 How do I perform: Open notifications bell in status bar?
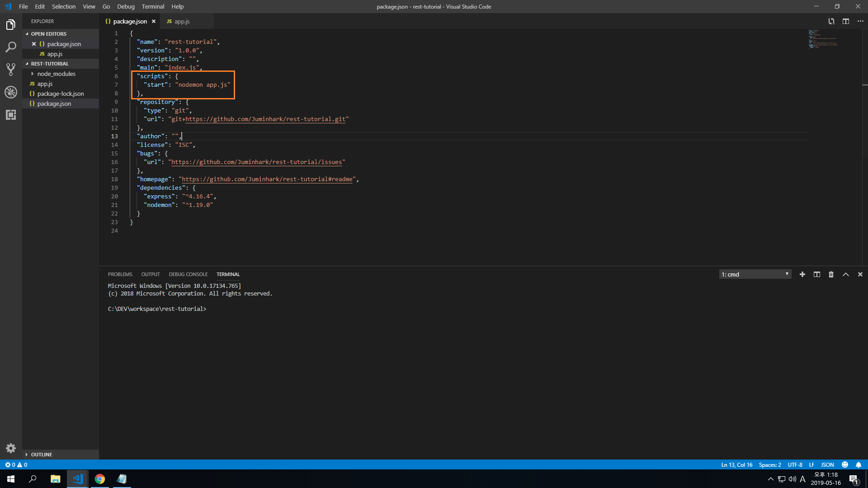(859, 465)
